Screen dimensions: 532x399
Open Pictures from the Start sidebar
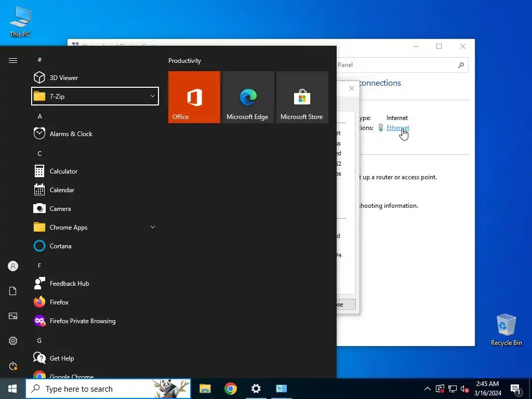click(13, 316)
